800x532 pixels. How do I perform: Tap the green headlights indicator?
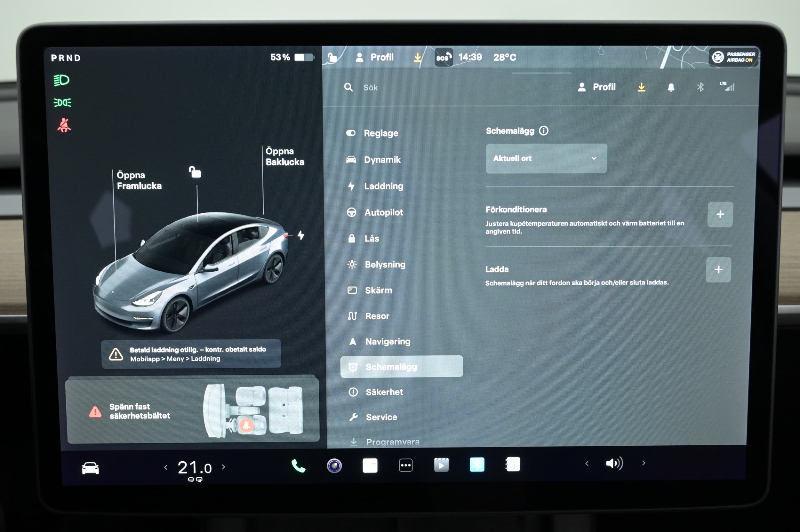point(61,80)
